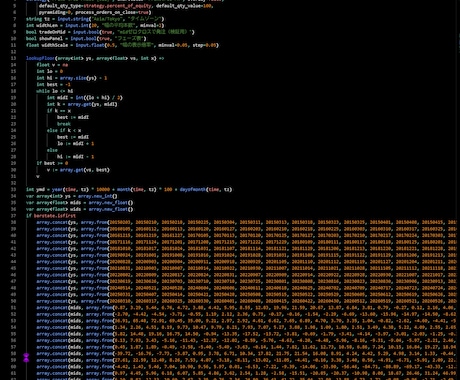Click the 'var array<float> wids' declaration line
Image resolution: width=460 pixels, height=380 pixels.
click(80, 209)
